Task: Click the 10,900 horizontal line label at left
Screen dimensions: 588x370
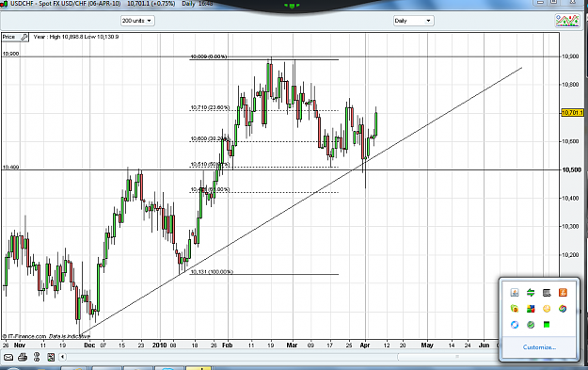Action: 10,54
